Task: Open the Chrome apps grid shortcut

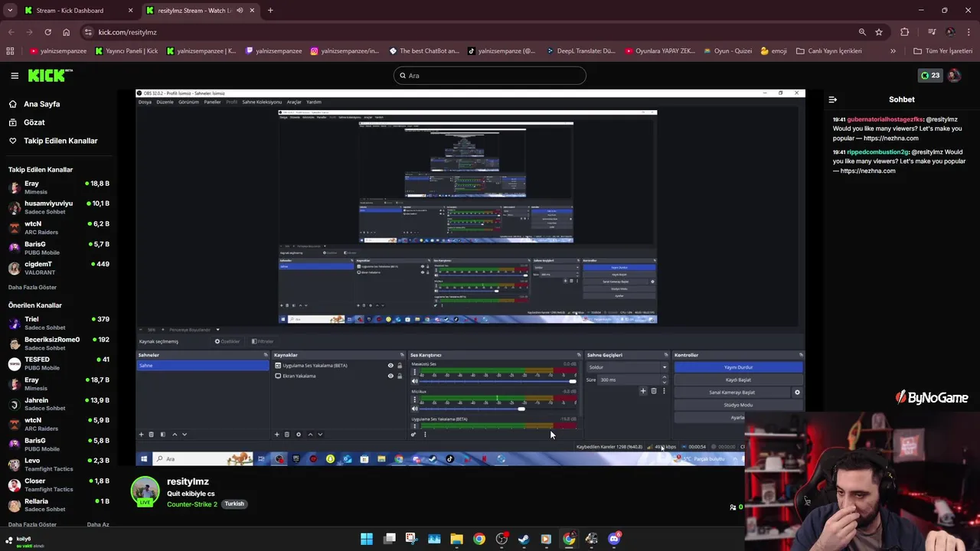Action: point(10,51)
